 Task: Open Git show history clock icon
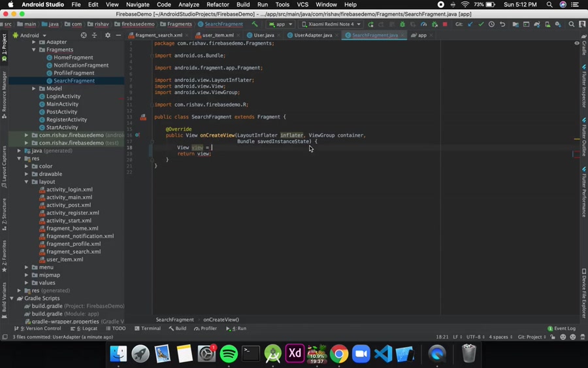[491, 24]
